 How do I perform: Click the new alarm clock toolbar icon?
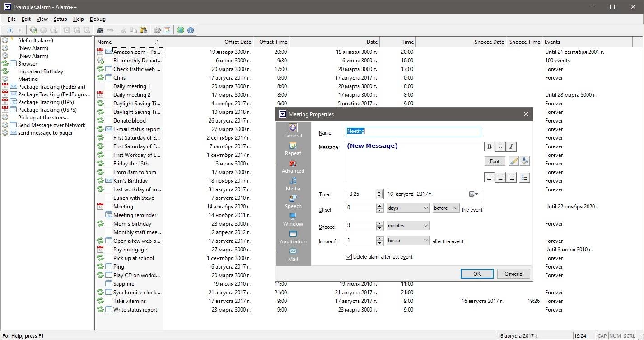point(33,30)
